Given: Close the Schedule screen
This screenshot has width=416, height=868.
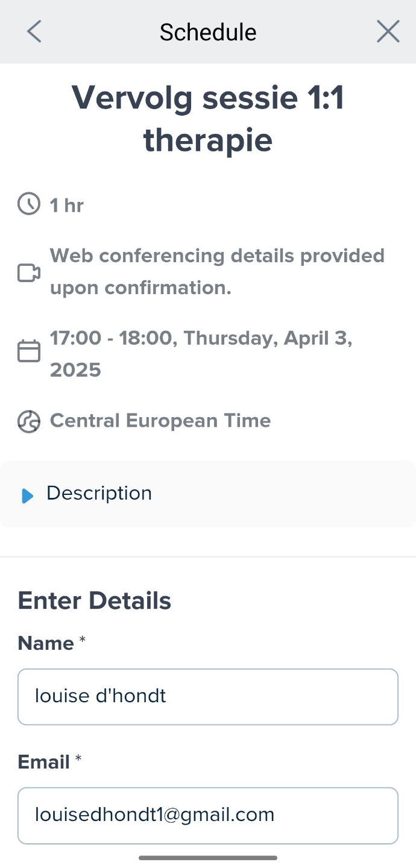Looking at the screenshot, I should (x=388, y=31).
